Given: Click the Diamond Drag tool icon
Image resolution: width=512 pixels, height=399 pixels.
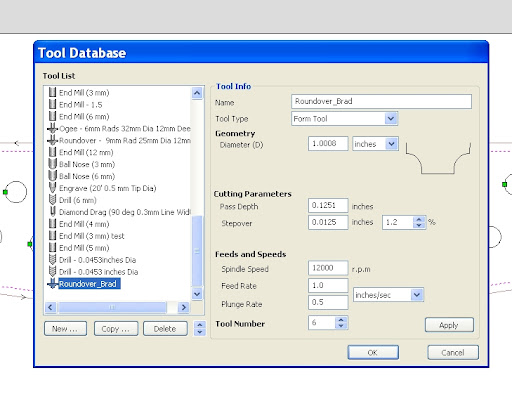Looking at the screenshot, I should pos(52,212).
